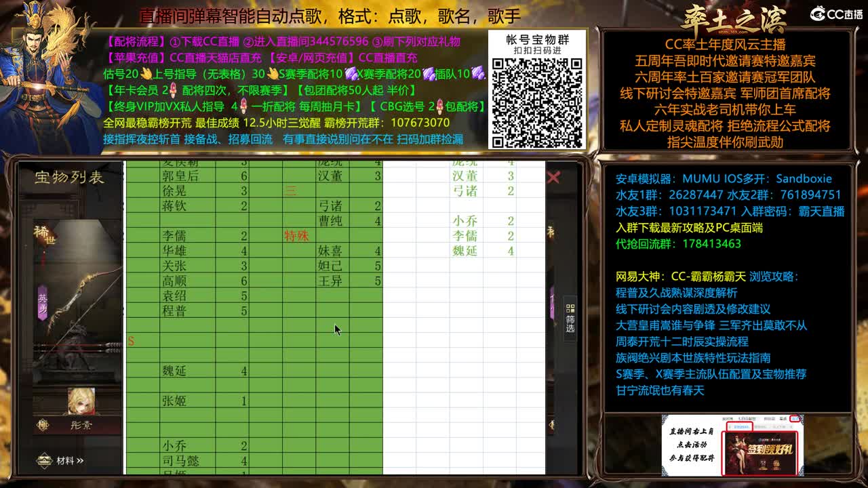Click the 代抢回流群：178413463 line
The image size is (868, 488).
(x=678, y=244)
